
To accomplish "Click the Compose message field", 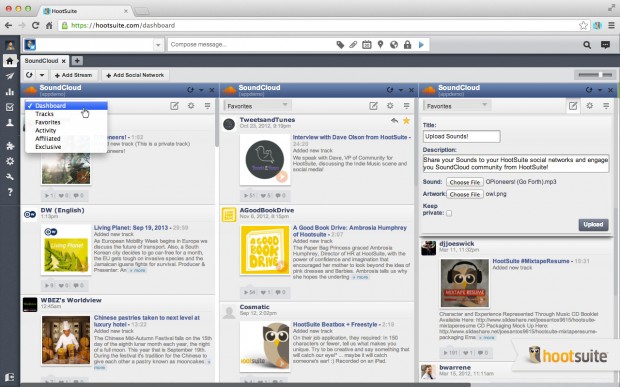I will click(252, 45).
